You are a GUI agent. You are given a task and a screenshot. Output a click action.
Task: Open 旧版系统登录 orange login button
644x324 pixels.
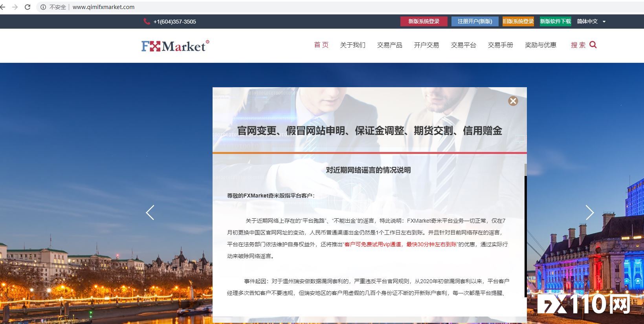518,21
